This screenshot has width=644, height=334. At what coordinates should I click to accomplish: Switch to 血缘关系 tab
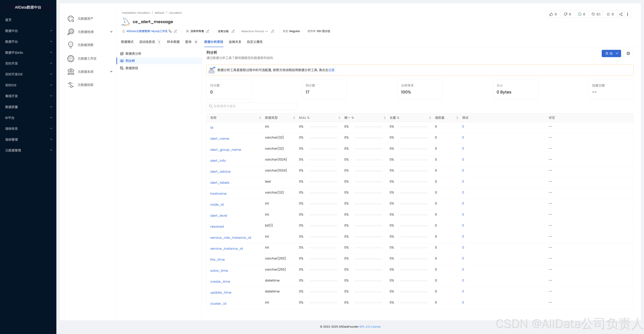click(x=235, y=42)
